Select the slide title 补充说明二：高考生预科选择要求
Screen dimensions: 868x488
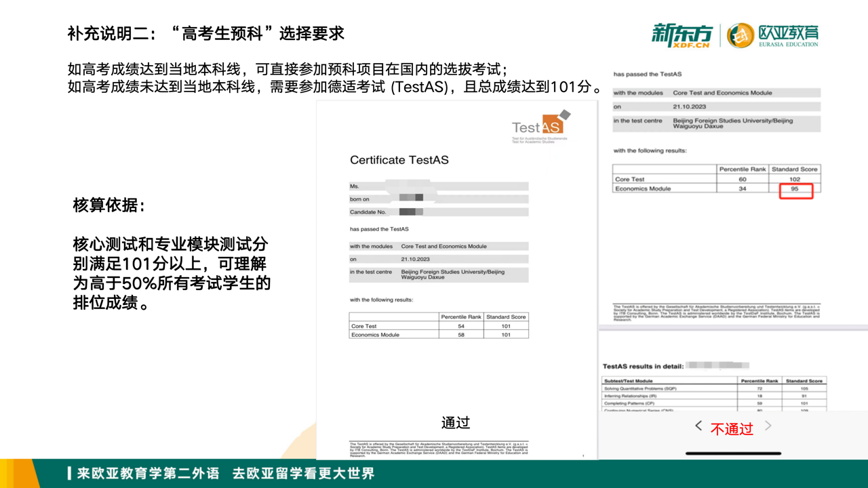pos(205,33)
